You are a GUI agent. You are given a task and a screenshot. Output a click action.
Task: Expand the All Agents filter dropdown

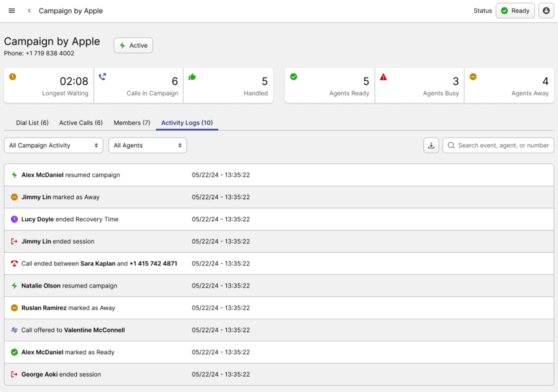(147, 145)
